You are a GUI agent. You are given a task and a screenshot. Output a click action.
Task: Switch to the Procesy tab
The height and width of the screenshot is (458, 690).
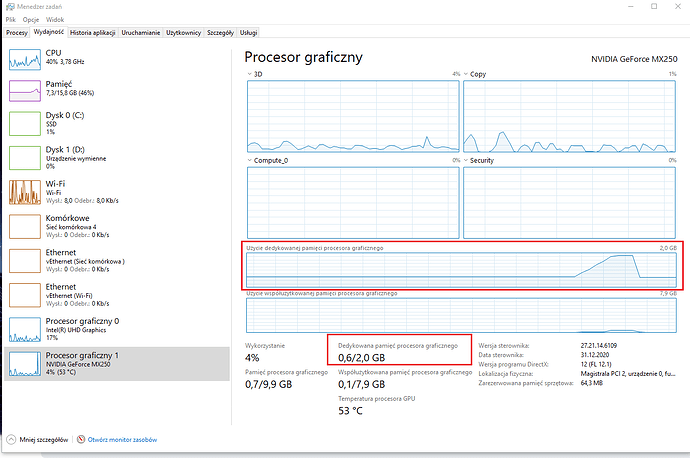(16, 32)
